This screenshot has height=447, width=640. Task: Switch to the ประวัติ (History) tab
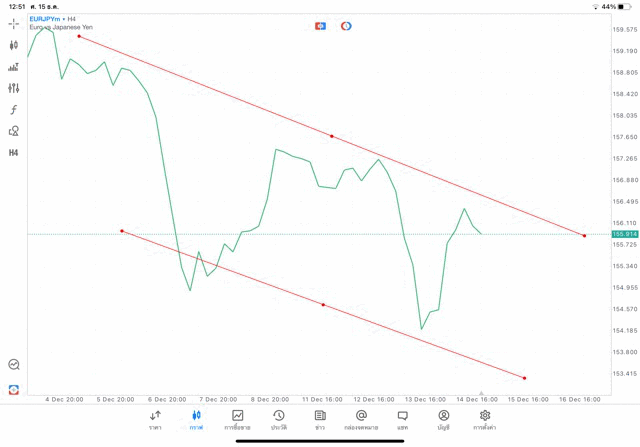pos(279,420)
